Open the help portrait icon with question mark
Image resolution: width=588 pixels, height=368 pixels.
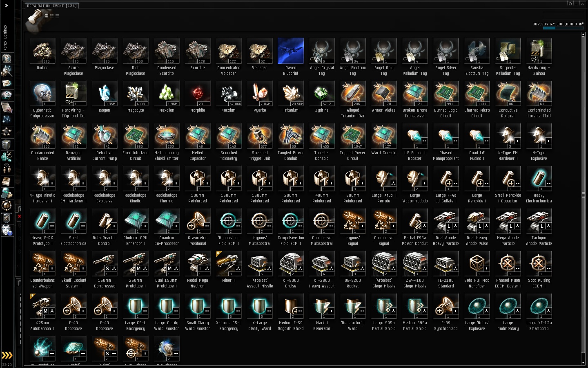(7, 230)
